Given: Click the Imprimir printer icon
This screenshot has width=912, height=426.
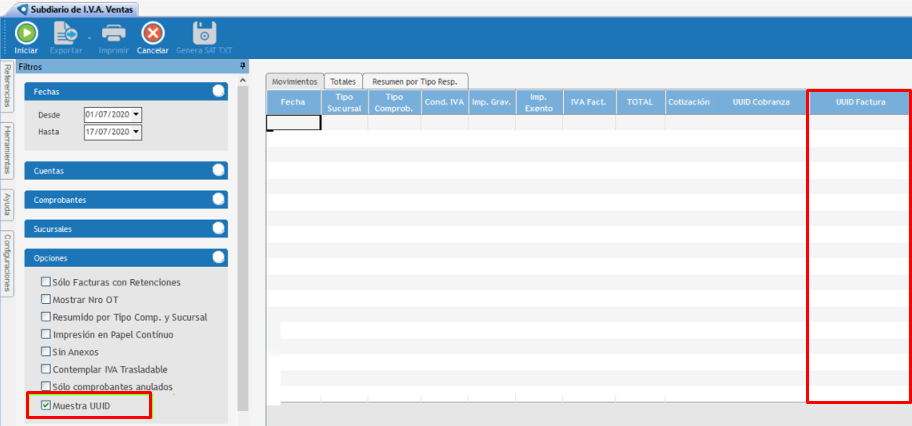Looking at the screenshot, I should coord(113,33).
